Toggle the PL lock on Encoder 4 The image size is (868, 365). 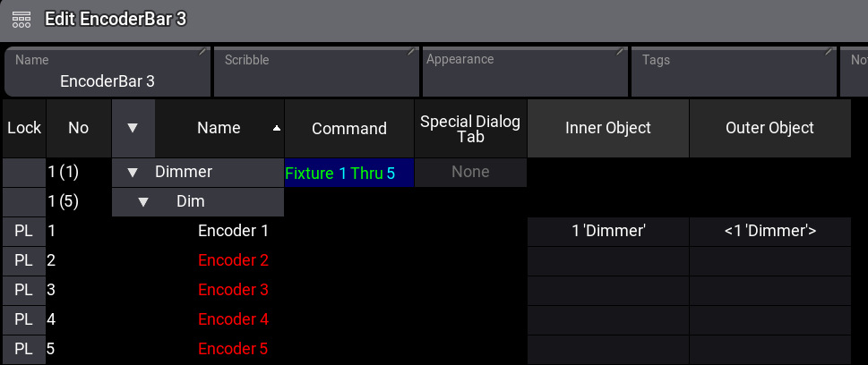(x=23, y=319)
